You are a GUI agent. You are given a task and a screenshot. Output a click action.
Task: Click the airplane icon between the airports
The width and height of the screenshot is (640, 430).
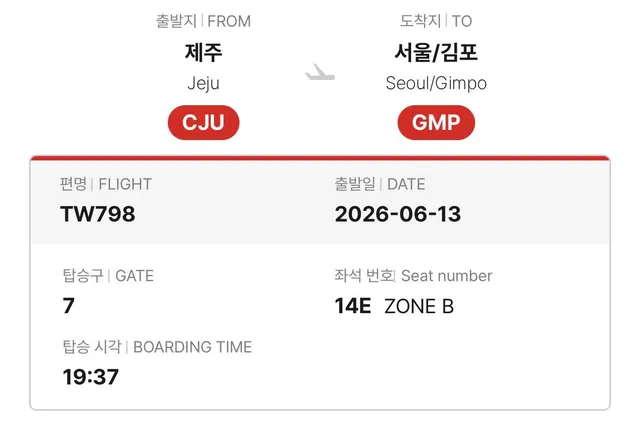[320, 72]
